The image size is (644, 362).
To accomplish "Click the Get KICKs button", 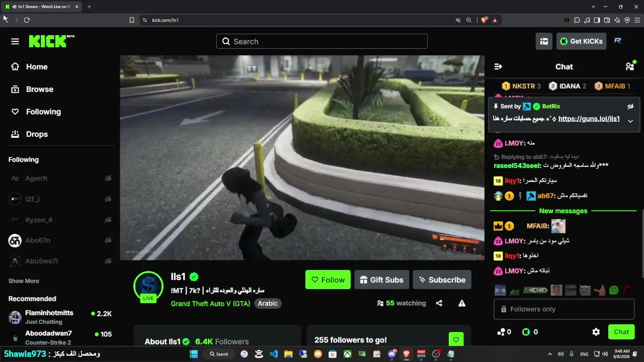I will 581,41.
